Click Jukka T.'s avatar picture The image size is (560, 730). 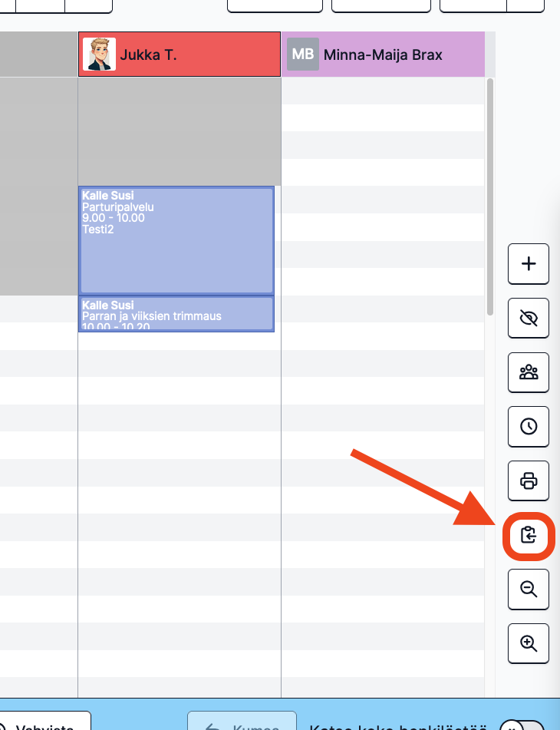(99, 54)
